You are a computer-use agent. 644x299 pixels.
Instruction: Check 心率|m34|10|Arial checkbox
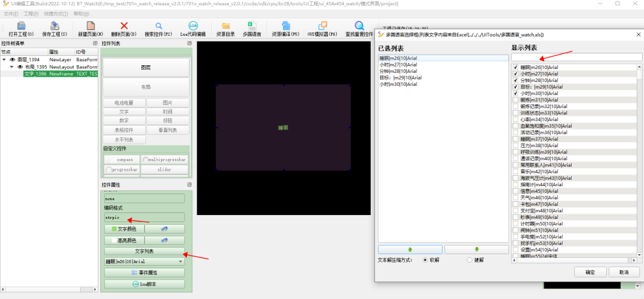(x=516, y=119)
